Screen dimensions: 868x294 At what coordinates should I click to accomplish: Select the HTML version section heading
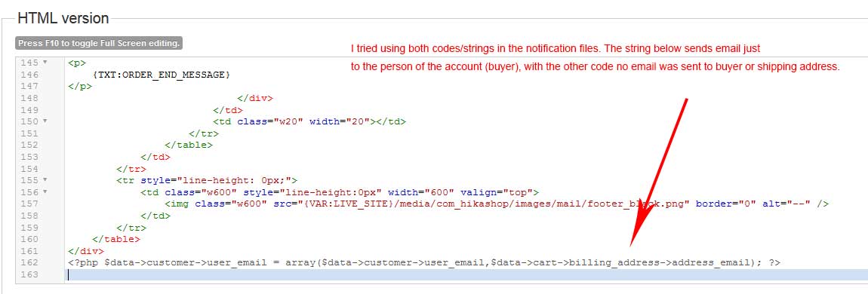click(x=63, y=18)
